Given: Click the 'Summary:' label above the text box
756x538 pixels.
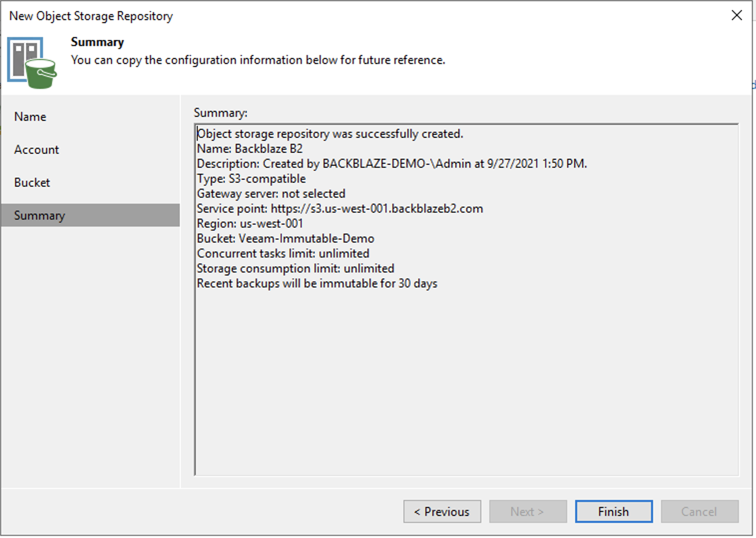Looking at the screenshot, I should click(x=221, y=113).
